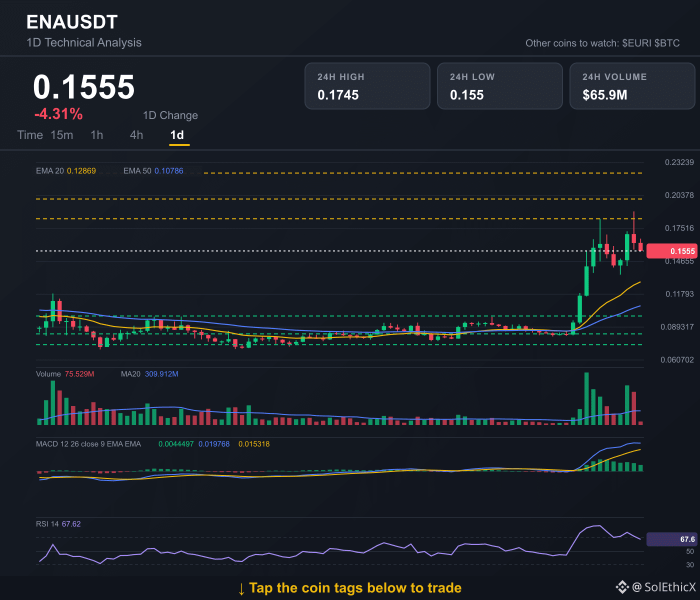Tap the $BTC coin tag
The width and height of the screenshot is (700, 600).
pos(667,43)
